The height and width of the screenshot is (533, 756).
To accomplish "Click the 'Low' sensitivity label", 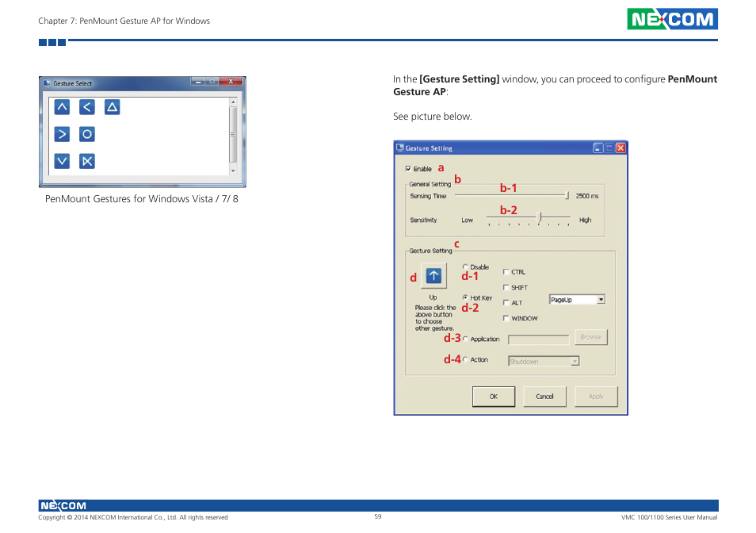I will click(x=468, y=220).
